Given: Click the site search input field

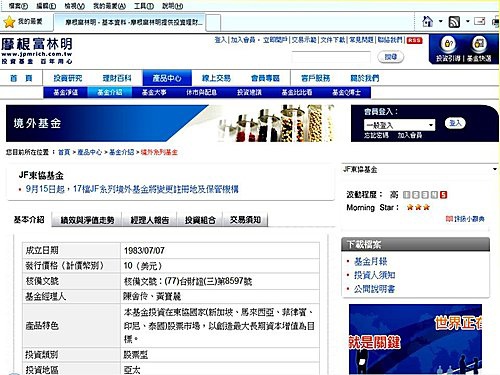Looking at the screenshot, I should (x=331, y=57).
